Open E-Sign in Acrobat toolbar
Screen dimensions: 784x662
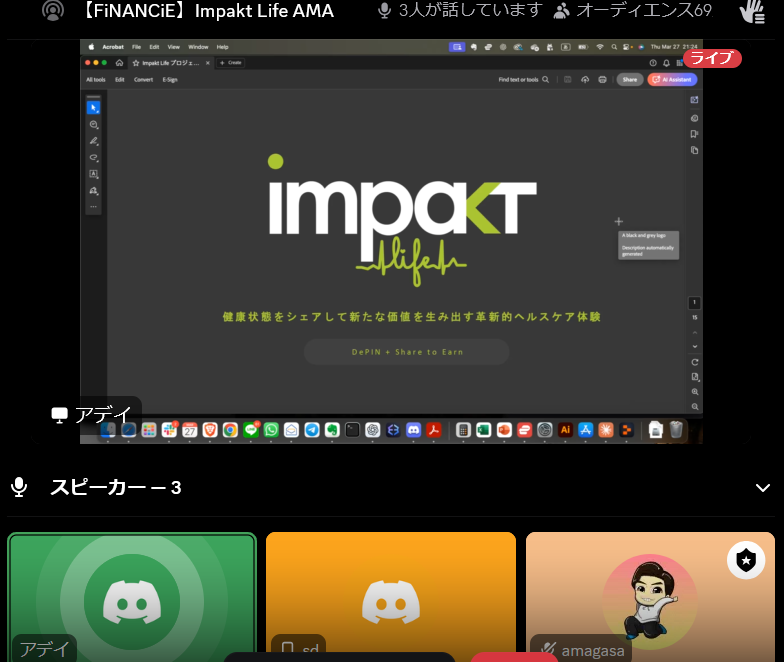[170, 80]
